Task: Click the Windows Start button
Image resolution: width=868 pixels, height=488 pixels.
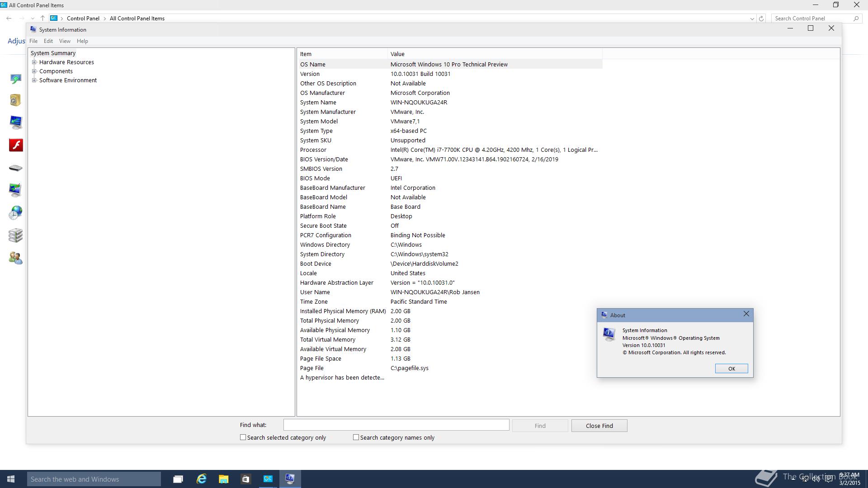Action: (x=11, y=479)
